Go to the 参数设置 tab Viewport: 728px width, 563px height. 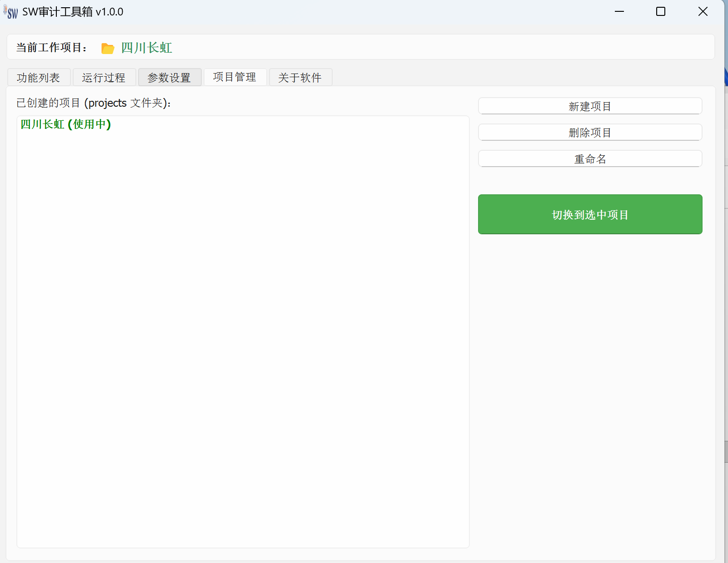pos(169,78)
